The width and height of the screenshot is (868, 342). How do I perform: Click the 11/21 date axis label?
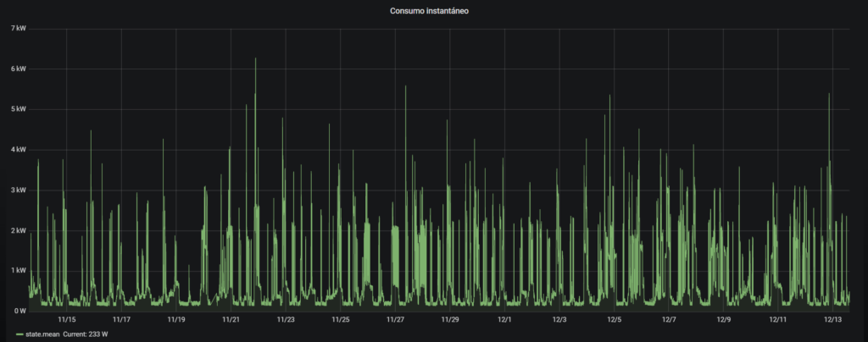click(x=231, y=319)
